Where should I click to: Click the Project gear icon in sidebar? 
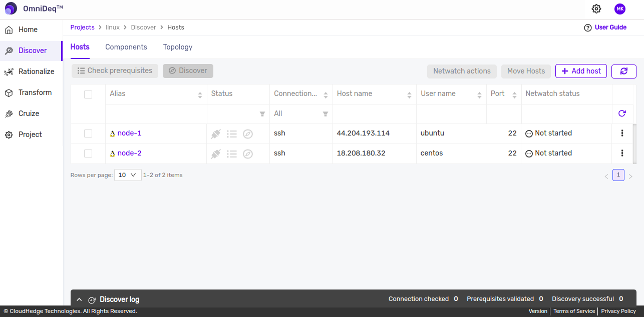(x=9, y=134)
